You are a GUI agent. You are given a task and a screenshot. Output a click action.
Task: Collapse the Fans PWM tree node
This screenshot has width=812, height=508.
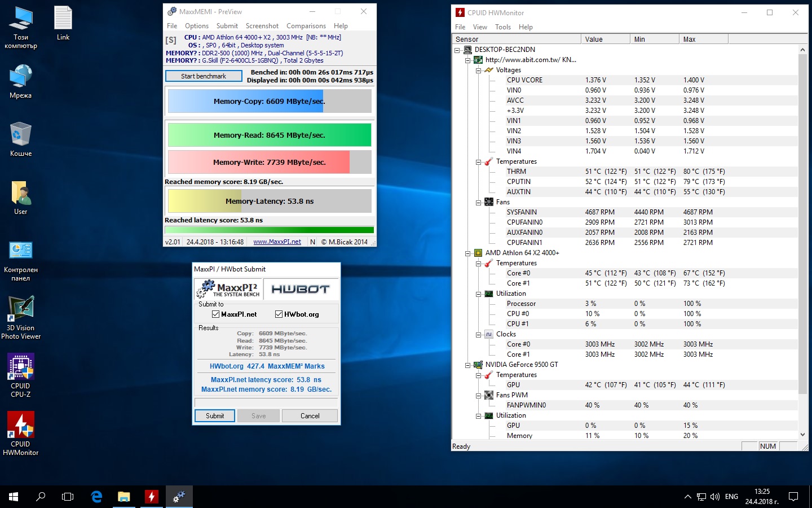[478, 395]
